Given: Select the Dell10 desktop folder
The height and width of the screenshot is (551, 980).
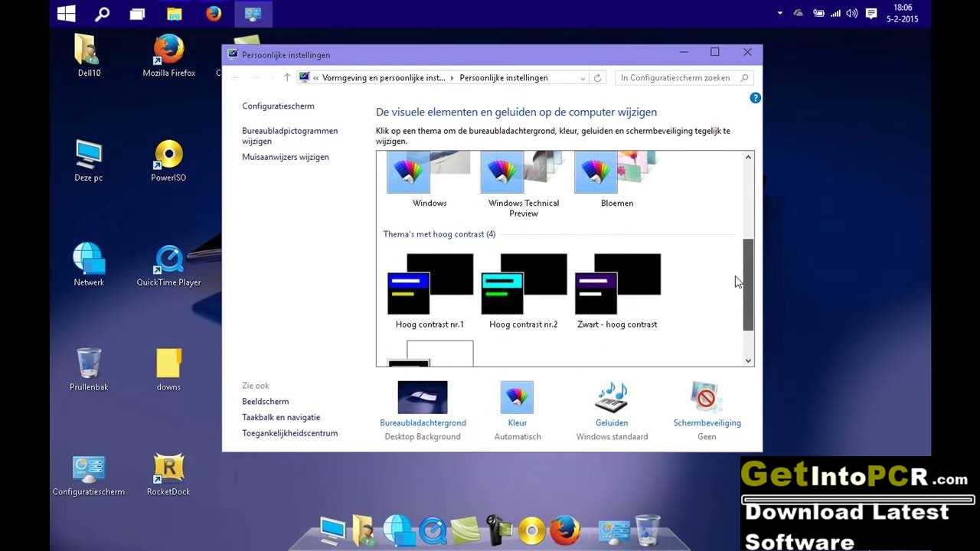Looking at the screenshot, I should click(88, 55).
